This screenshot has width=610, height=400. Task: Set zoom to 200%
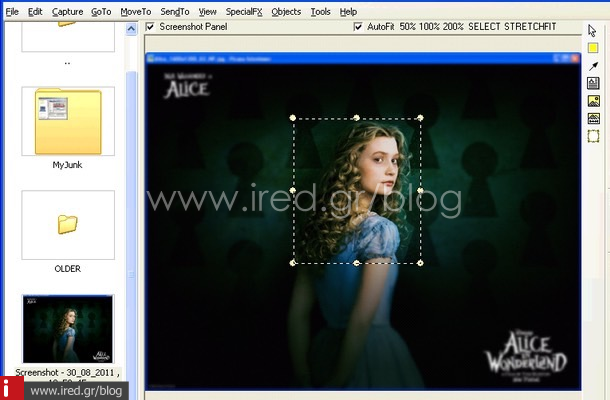click(453, 27)
